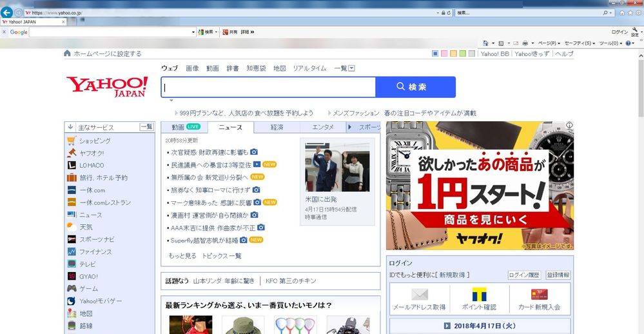The height and width of the screenshot is (334, 644).
Task: Open the Home icon dropdown arrow
Action: tap(493, 43)
